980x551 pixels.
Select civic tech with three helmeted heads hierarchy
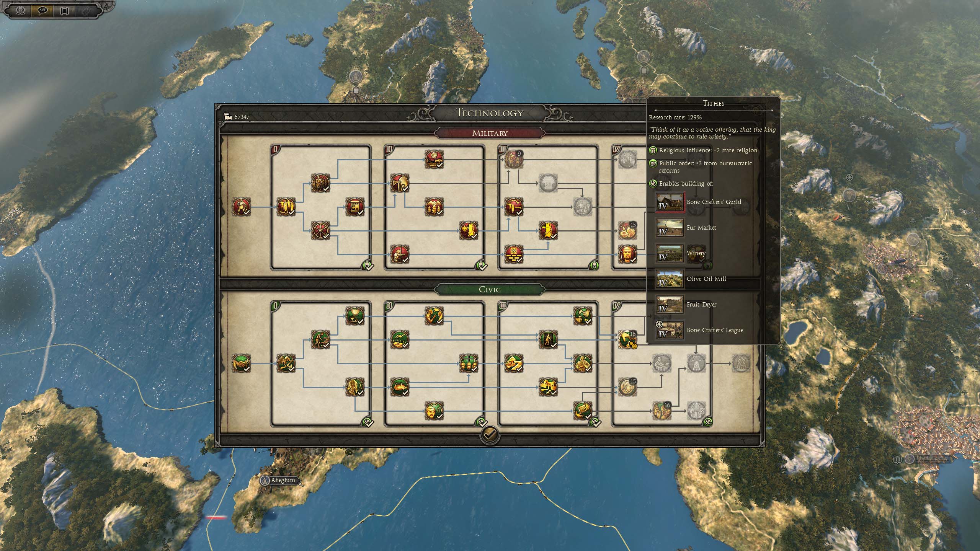(x=469, y=364)
